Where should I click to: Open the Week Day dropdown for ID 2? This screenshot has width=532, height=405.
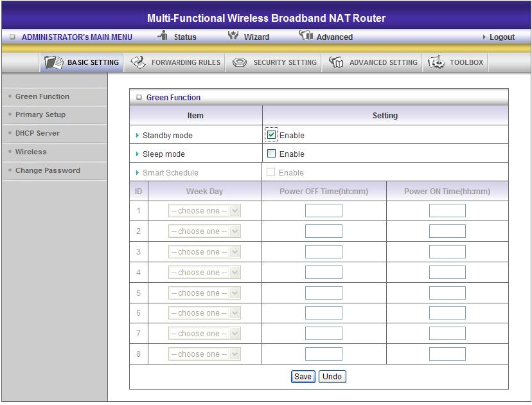coord(204,231)
